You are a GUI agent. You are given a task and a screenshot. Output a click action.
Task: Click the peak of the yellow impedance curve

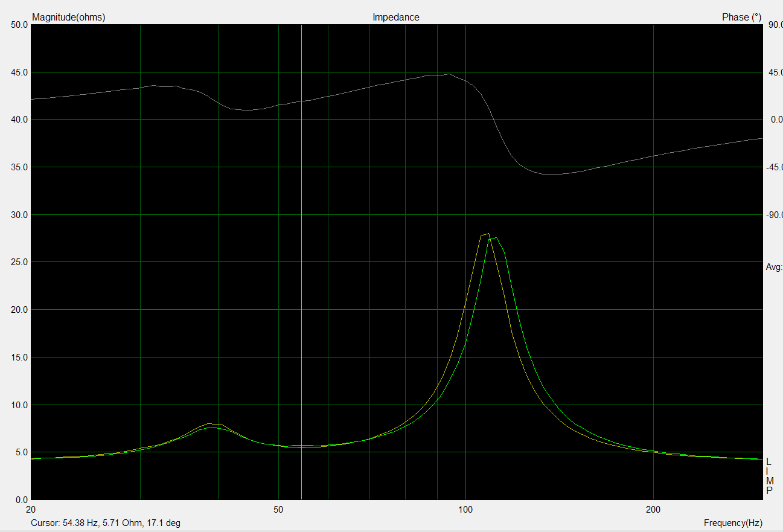tap(487, 234)
